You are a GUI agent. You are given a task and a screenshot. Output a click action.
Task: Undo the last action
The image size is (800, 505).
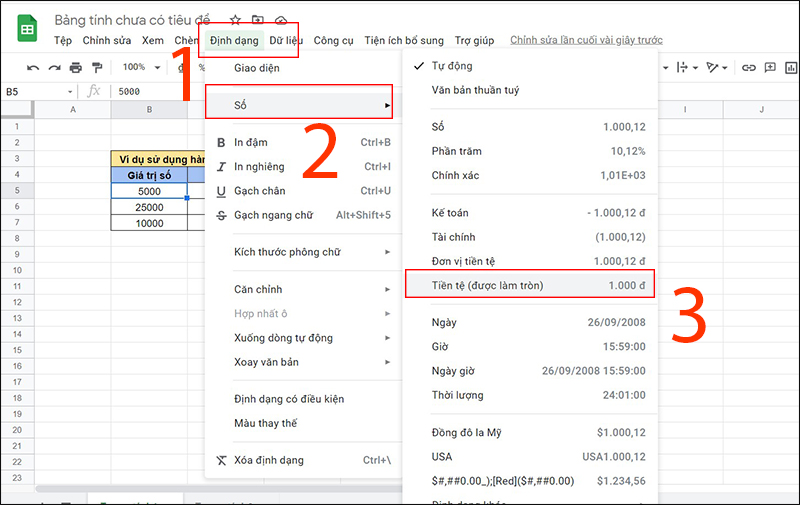[33, 67]
